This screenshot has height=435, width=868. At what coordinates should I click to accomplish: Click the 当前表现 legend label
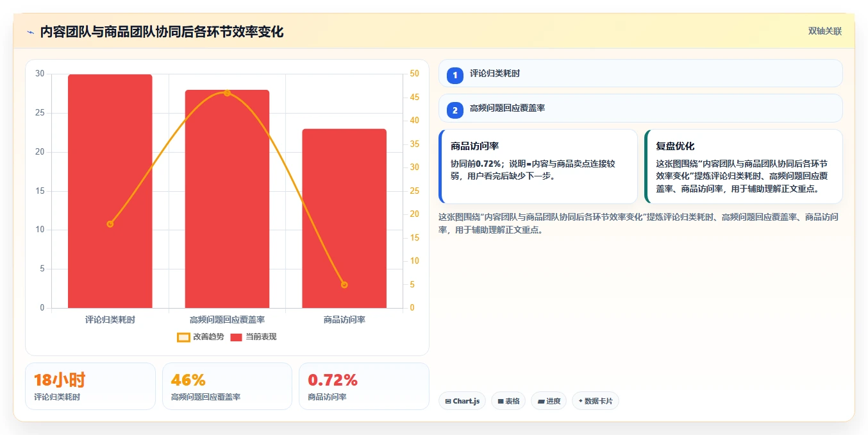[x=262, y=337]
